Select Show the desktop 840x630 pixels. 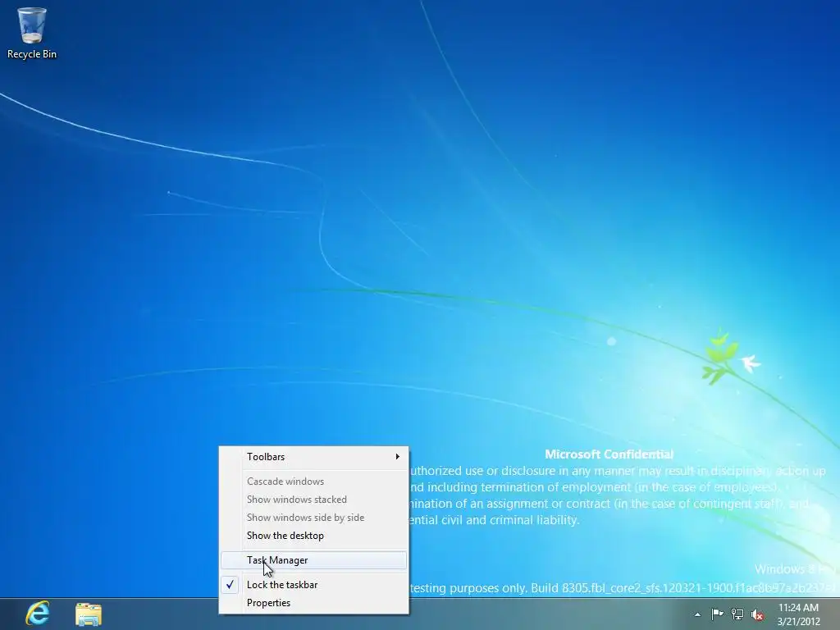click(x=313, y=536)
